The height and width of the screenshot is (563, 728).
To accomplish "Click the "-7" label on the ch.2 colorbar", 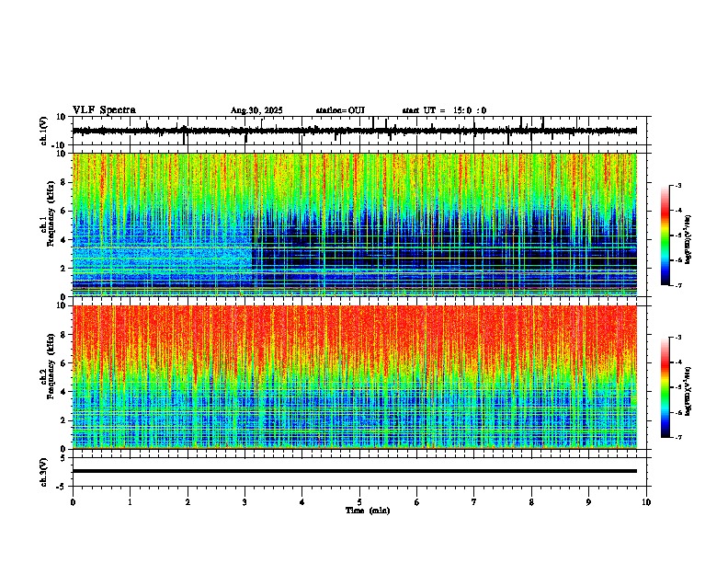I will click(x=678, y=437).
